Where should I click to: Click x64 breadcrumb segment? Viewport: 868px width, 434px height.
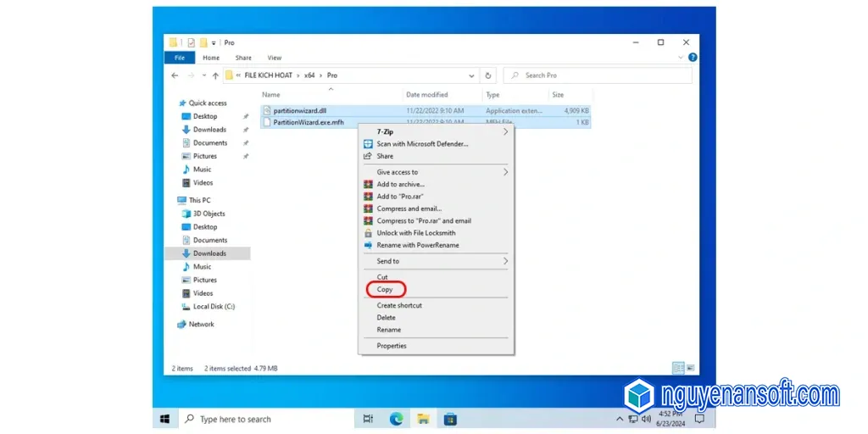[x=309, y=75]
